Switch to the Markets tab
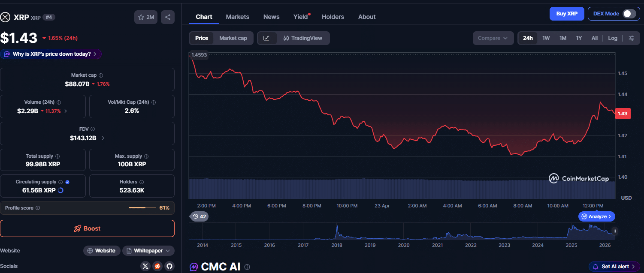Viewport: 644px width, 273px height. click(x=237, y=17)
